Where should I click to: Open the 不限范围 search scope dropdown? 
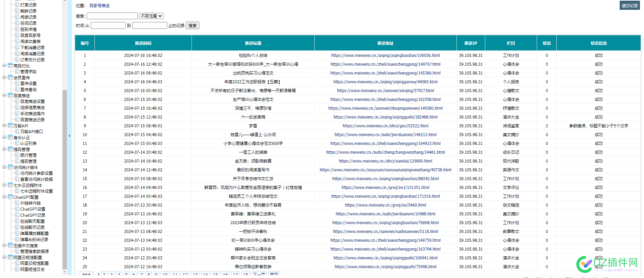(x=151, y=16)
